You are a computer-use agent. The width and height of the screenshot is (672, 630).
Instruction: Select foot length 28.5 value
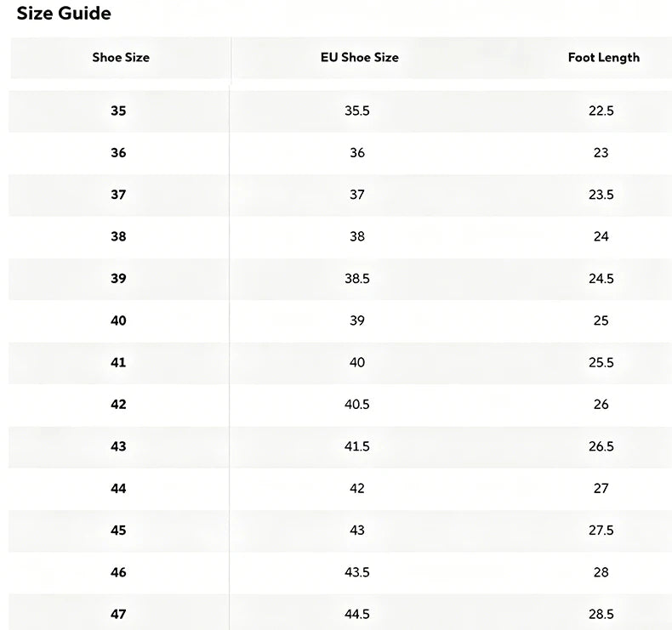tap(601, 615)
